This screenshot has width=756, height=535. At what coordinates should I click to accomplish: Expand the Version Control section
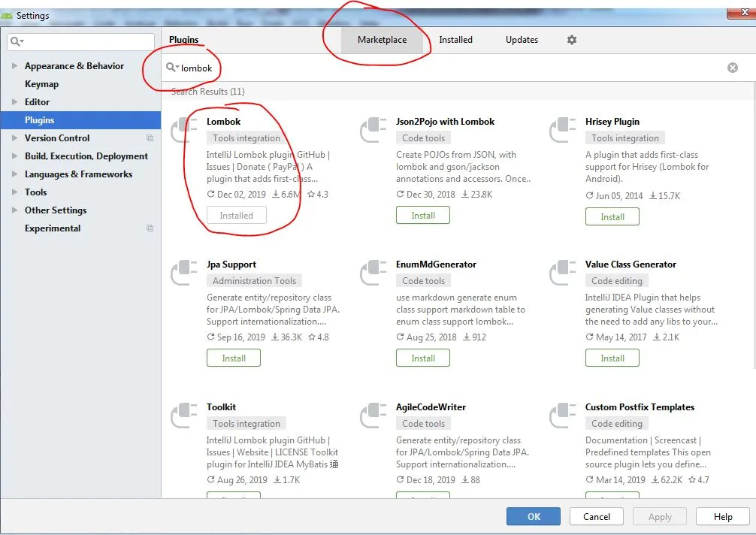pyautogui.click(x=14, y=138)
